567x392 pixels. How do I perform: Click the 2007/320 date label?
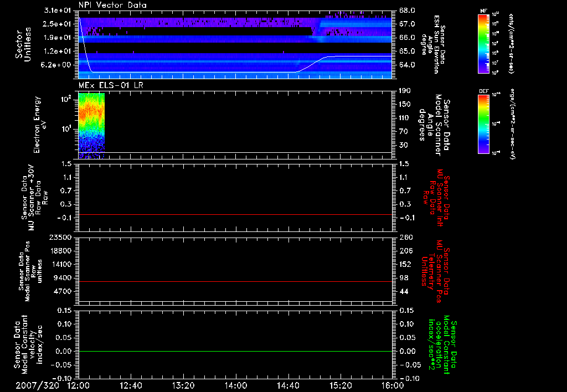click(x=37, y=385)
